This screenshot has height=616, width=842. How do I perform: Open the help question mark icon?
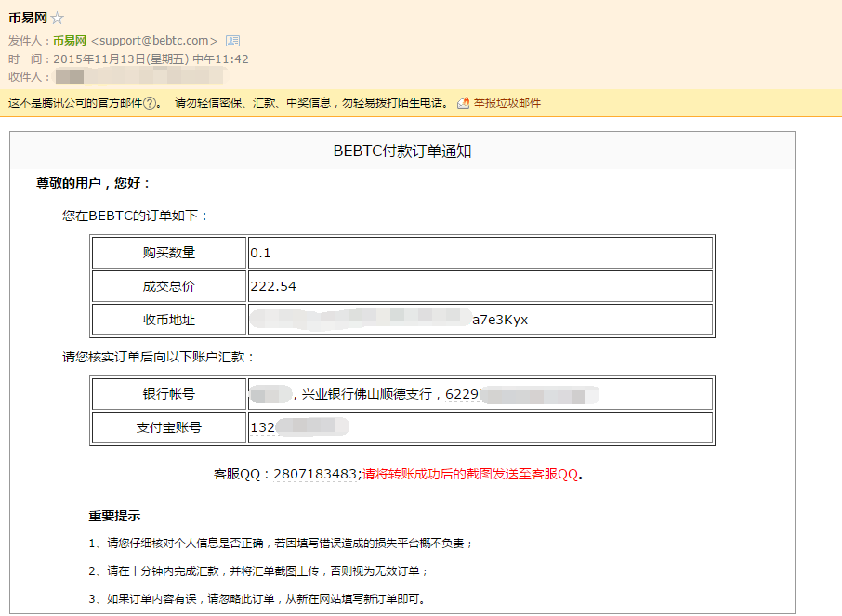tap(150, 103)
